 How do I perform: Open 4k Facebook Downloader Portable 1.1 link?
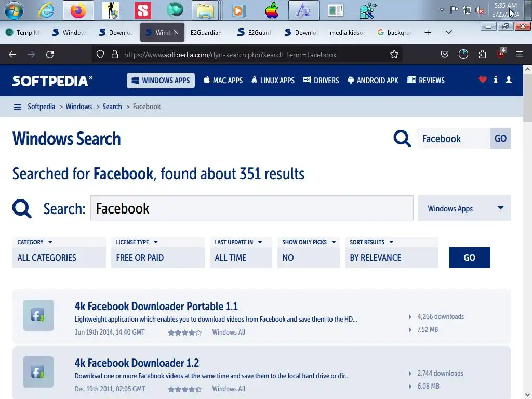(x=156, y=306)
